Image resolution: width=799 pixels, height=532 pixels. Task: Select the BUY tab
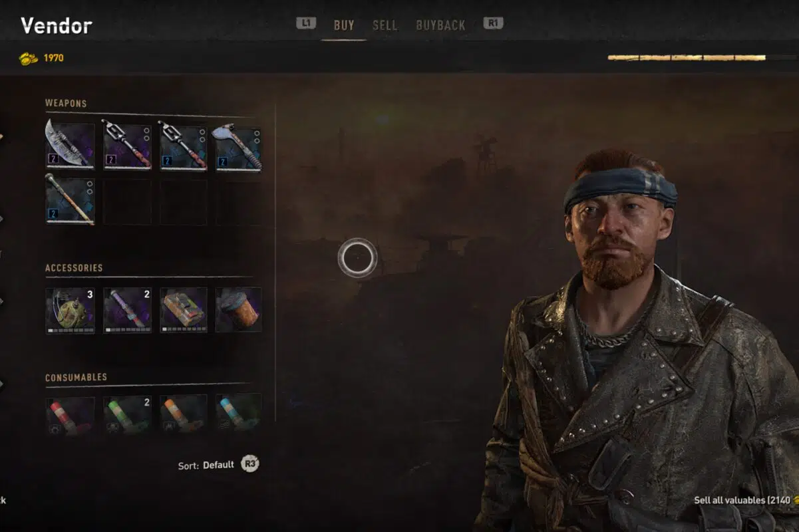click(x=344, y=25)
